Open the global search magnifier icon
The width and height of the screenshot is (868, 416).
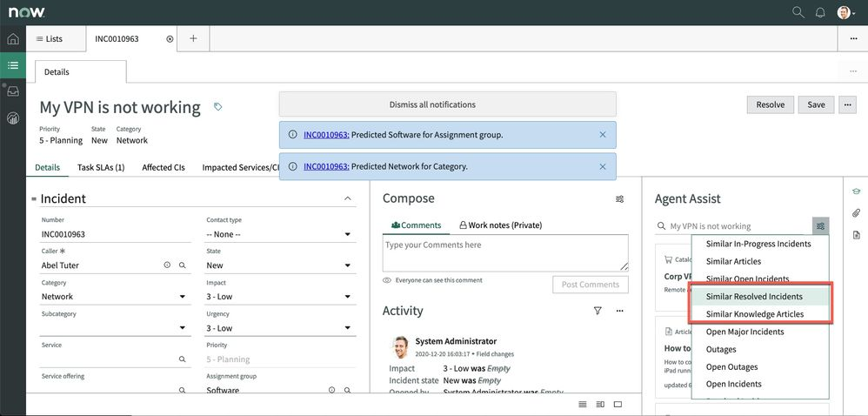pyautogui.click(x=798, y=12)
